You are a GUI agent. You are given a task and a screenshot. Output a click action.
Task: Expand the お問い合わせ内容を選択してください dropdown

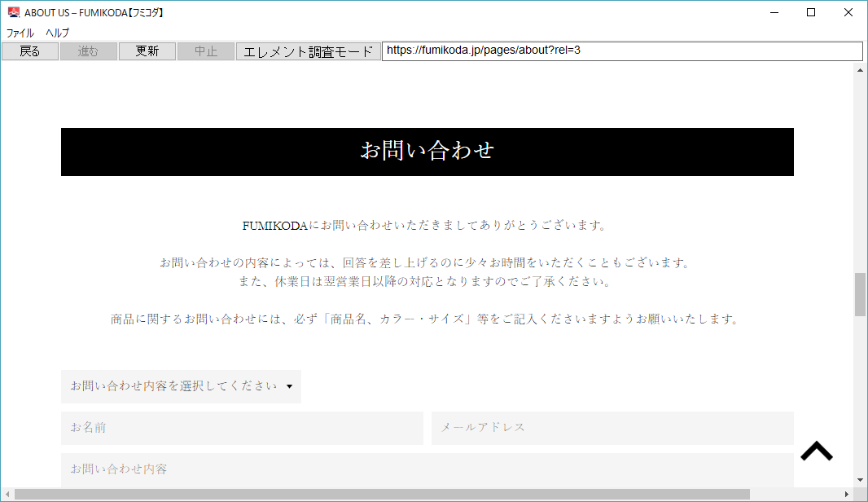(x=181, y=386)
